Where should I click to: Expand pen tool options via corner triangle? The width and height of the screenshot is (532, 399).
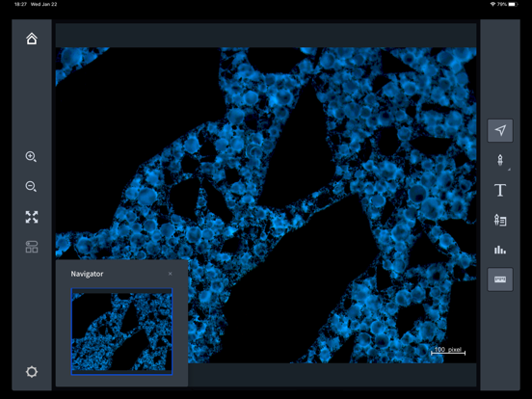pos(509,169)
